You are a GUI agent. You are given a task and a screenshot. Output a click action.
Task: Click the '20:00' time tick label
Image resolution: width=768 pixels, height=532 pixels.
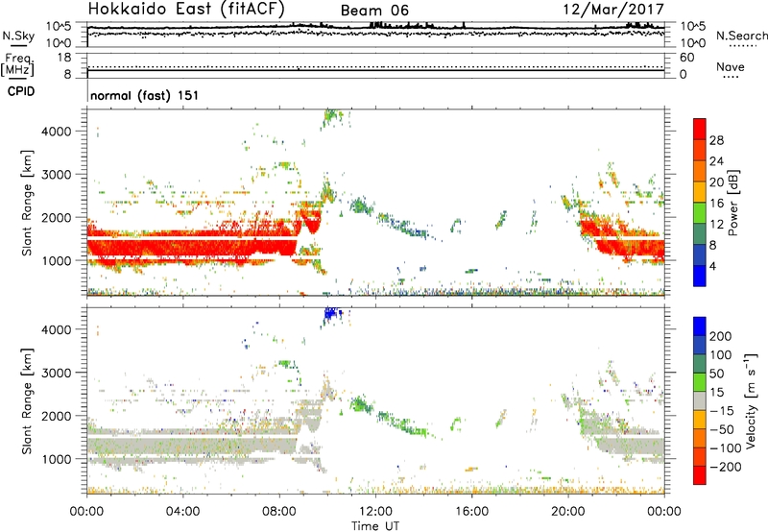(567, 512)
